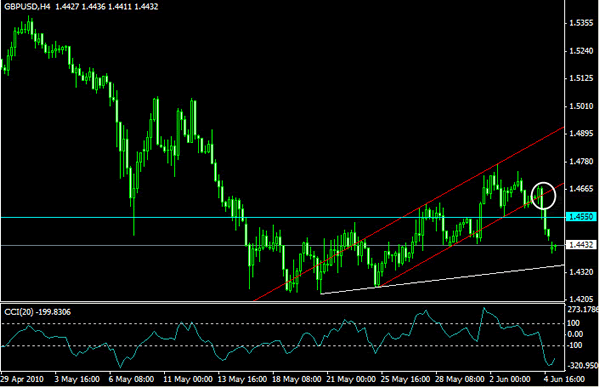Select the cyan 1.4550 price level tag

[581, 217]
